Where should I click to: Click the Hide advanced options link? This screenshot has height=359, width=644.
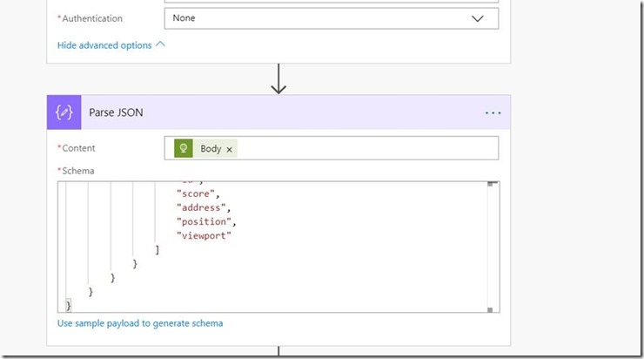point(104,44)
